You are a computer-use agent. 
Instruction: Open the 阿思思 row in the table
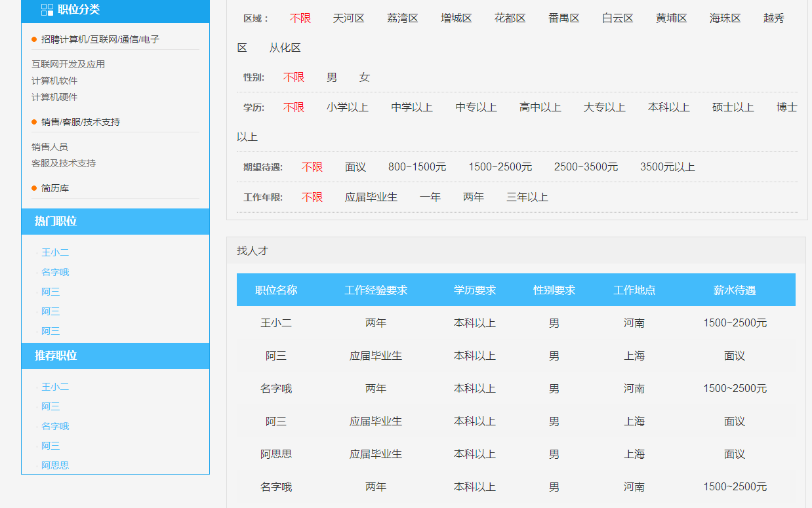(x=276, y=454)
